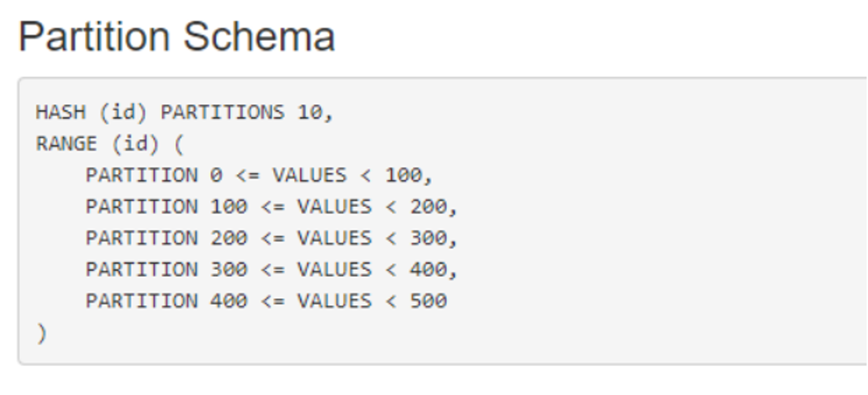Image resolution: width=868 pixels, height=395 pixels.
Task: Click the opening parenthesis ending the RANGE line
Action: tap(179, 144)
